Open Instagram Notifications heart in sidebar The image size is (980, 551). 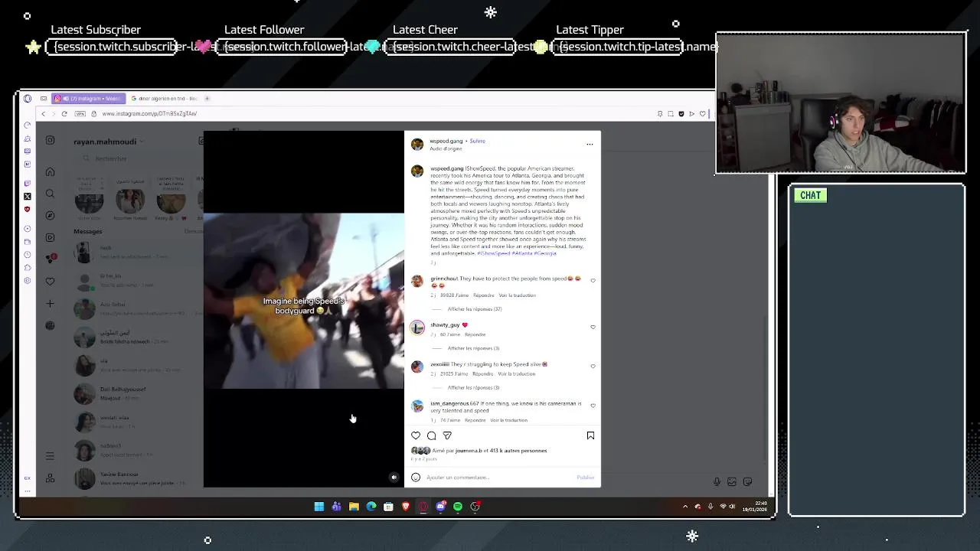click(50, 282)
